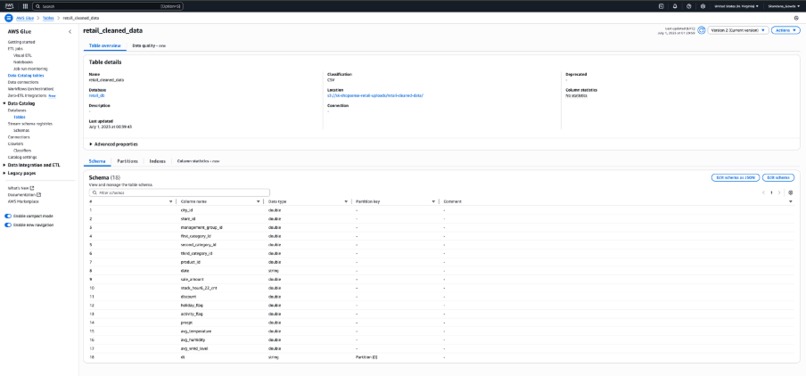The height and width of the screenshot is (376, 806).
Task: Open Classifiers in sidebar
Action: point(22,150)
